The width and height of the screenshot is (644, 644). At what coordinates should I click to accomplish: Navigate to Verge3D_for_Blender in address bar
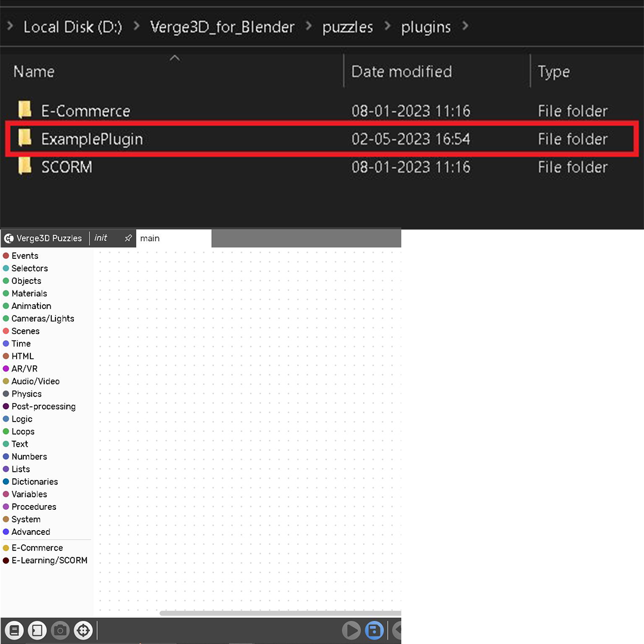(x=222, y=27)
